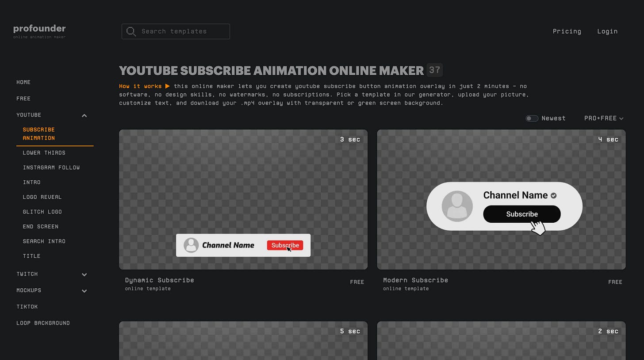Open Instagram Follow category

tap(51, 167)
